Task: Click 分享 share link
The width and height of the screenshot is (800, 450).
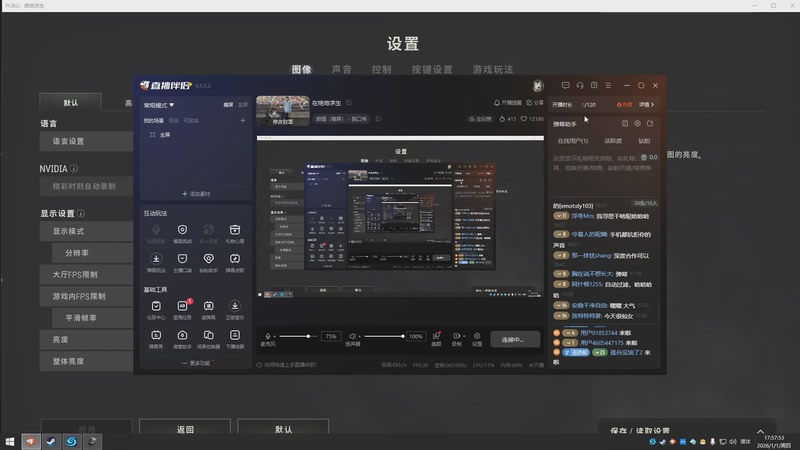Action: (x=535, y=103)
